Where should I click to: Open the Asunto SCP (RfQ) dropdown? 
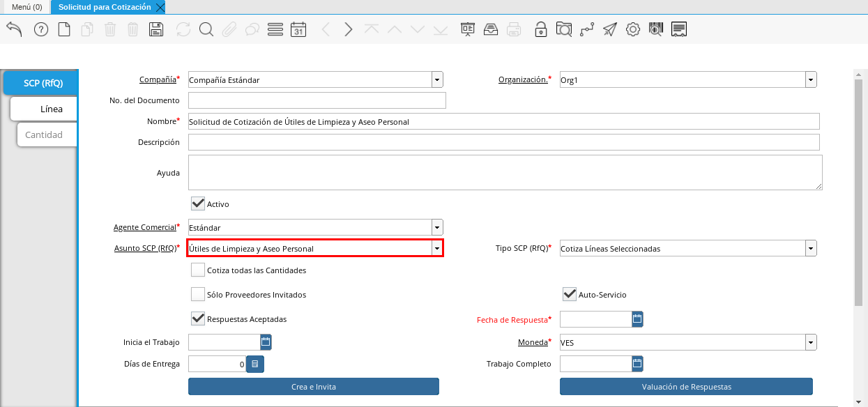coord(437,248)
